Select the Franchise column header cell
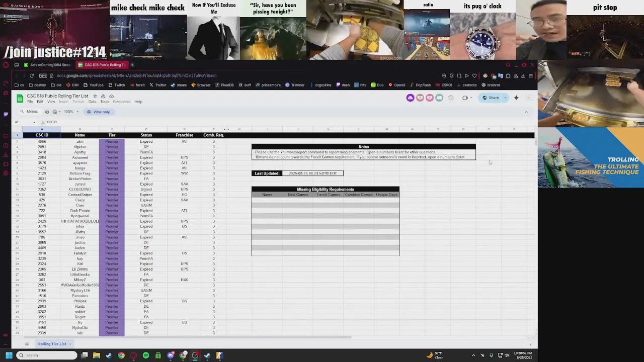 click(184, 135)
